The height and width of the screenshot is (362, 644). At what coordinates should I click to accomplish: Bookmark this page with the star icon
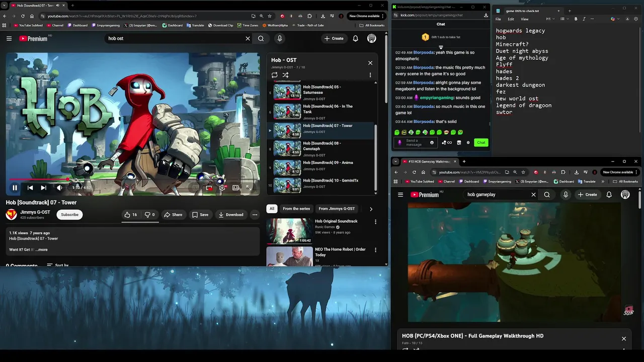click(x=270, y=16)
